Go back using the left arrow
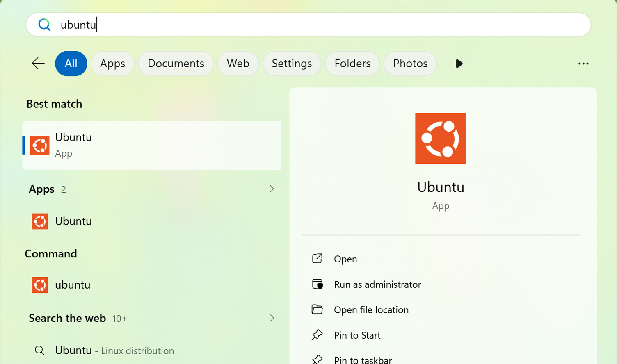This screenshot has height=364, width=617. point(38,63)
